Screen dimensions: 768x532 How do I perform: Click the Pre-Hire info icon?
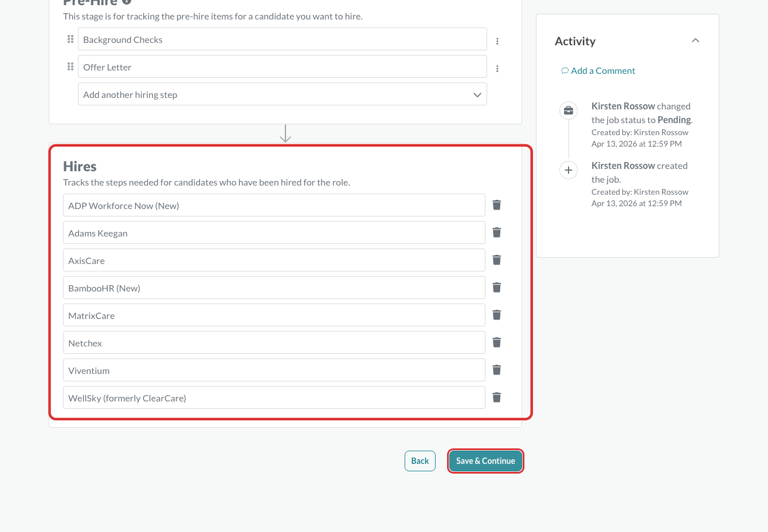pos(127,2)
